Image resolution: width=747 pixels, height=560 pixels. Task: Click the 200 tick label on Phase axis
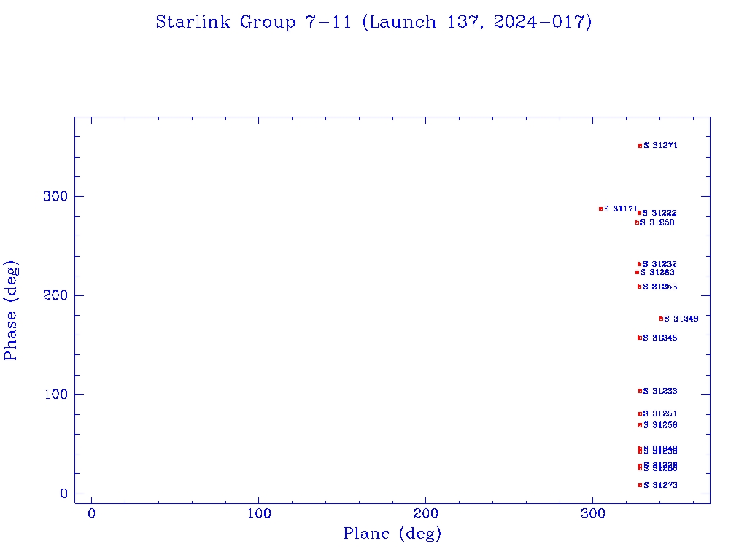(x=55, y=295)
